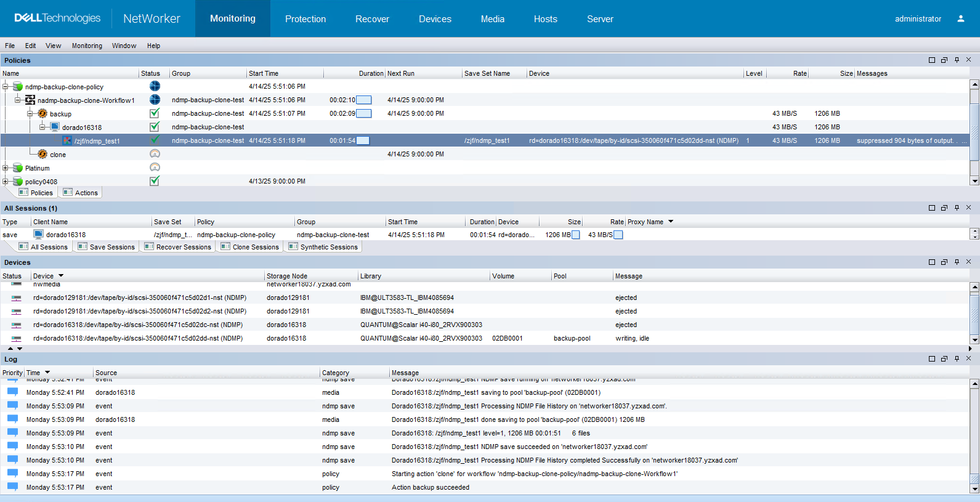Open the Proxy Name column dropdown arrow
Screen dimensions: 980x502
(671, 222)
